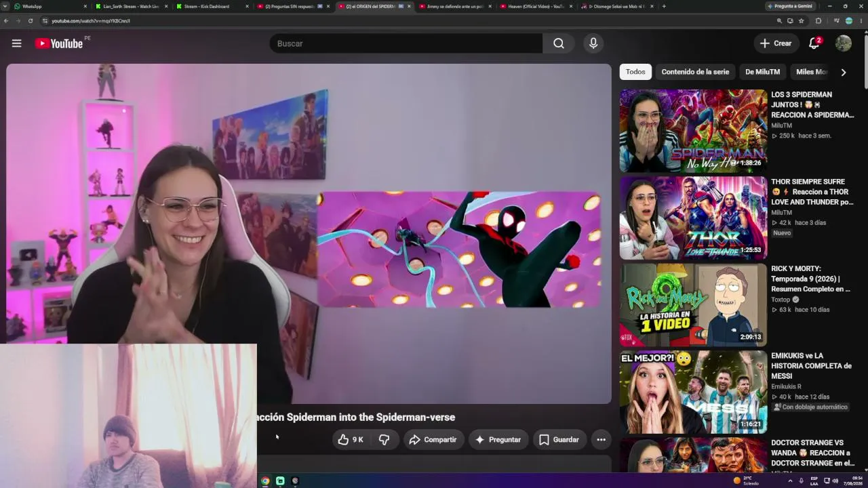The image size is (868, 488).
Task: Click the taskbar volume icon
Action: 835,481
